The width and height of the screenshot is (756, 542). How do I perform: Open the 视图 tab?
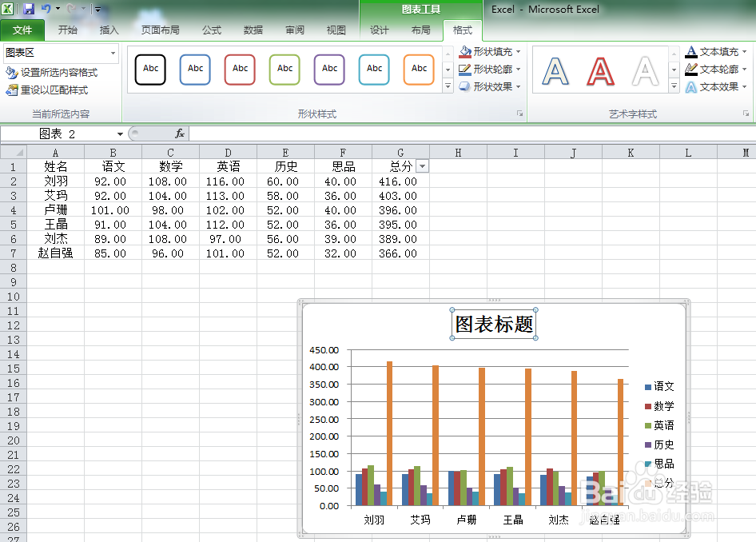coord(336,30)
